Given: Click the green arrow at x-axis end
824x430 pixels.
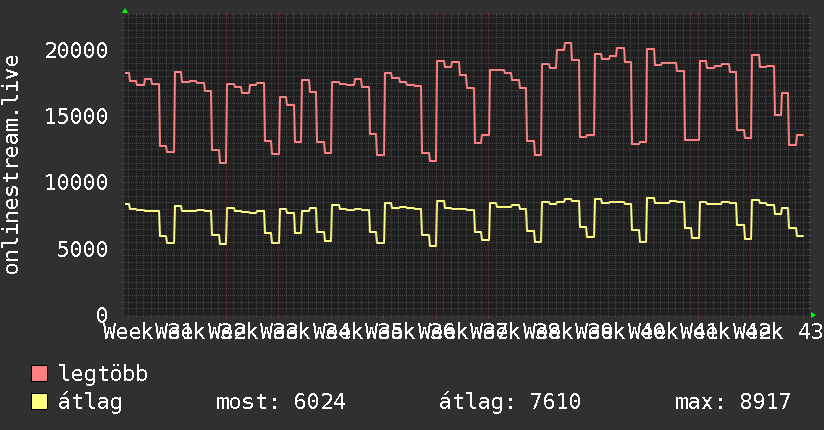Looking at the screenshot, I should point(813,315).
